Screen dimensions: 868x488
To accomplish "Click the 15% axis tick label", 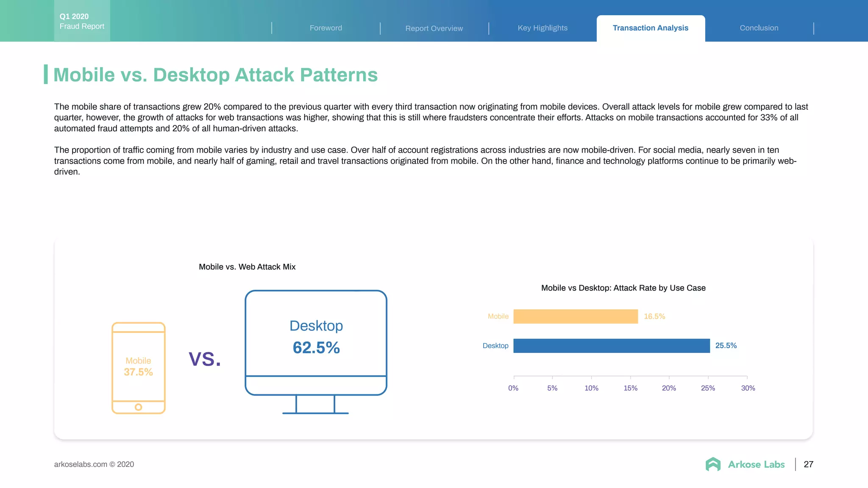I will (x=630, y=388).
